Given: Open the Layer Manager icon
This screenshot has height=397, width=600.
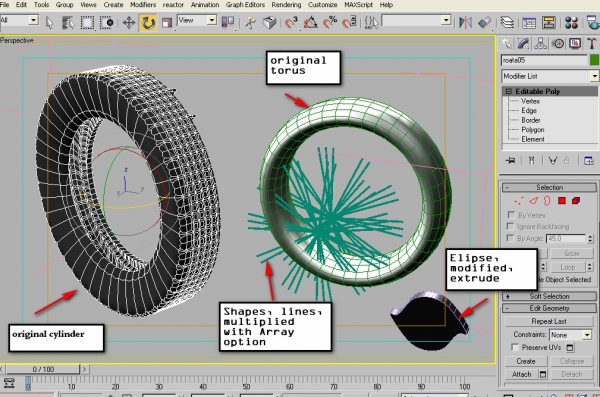Looking at the screenshot, I should [x=507, y=23].
